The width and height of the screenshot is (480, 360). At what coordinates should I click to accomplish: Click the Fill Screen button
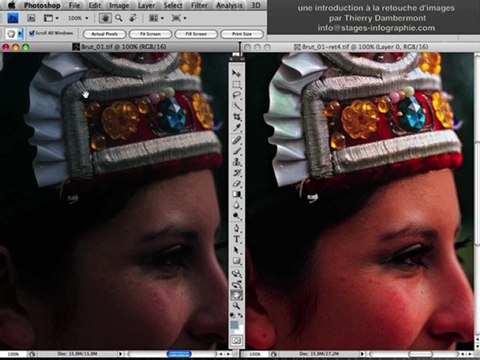(196, 34)
